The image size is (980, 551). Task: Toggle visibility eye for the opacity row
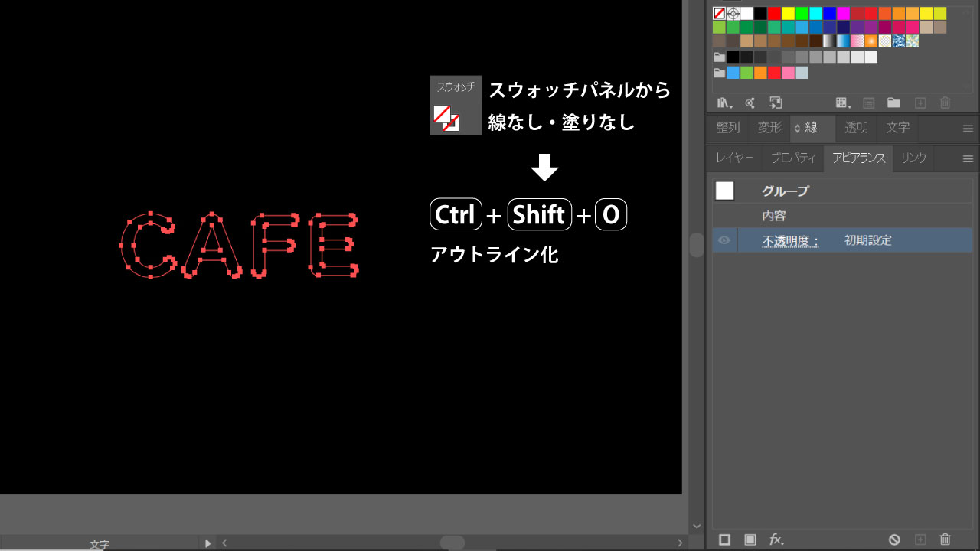tap(724, 240)
